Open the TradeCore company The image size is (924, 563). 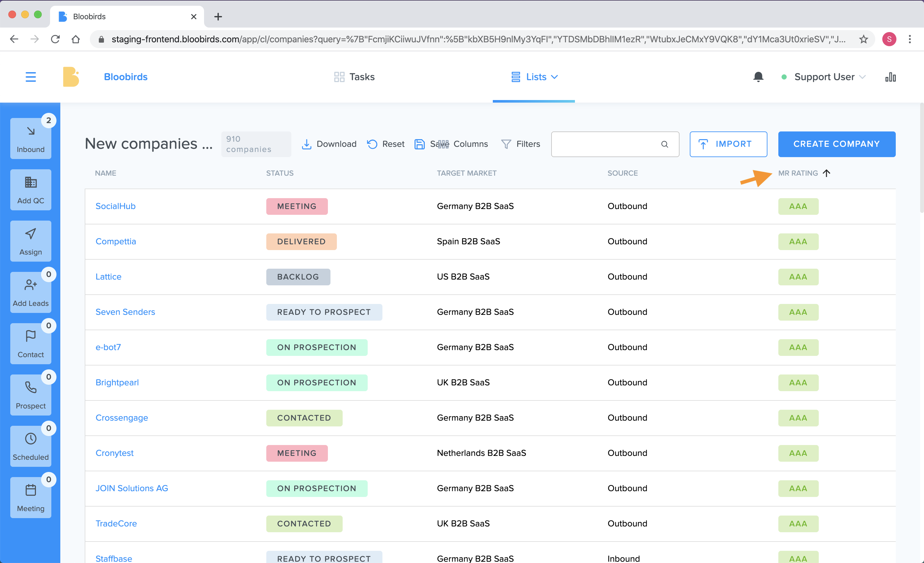click(116, 523)
